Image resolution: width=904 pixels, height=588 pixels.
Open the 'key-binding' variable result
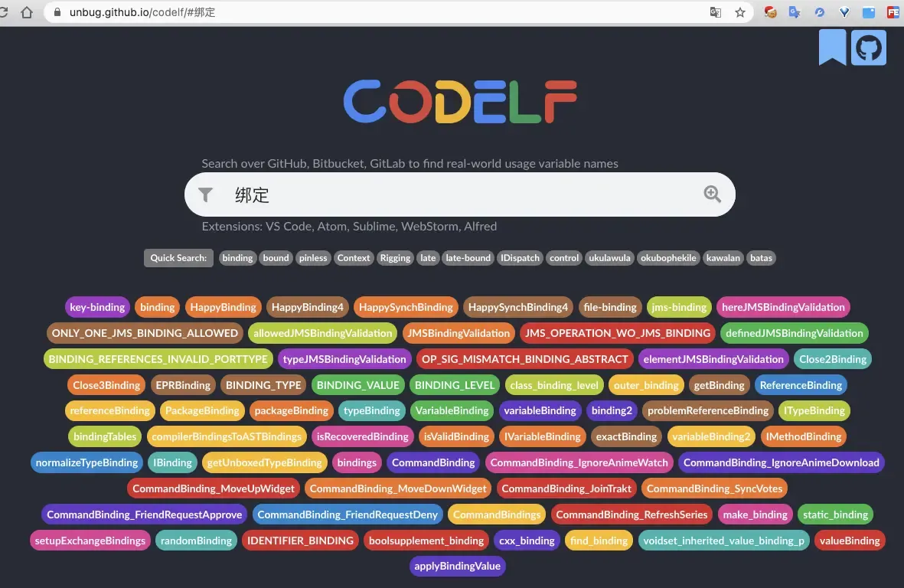point(97,307)
